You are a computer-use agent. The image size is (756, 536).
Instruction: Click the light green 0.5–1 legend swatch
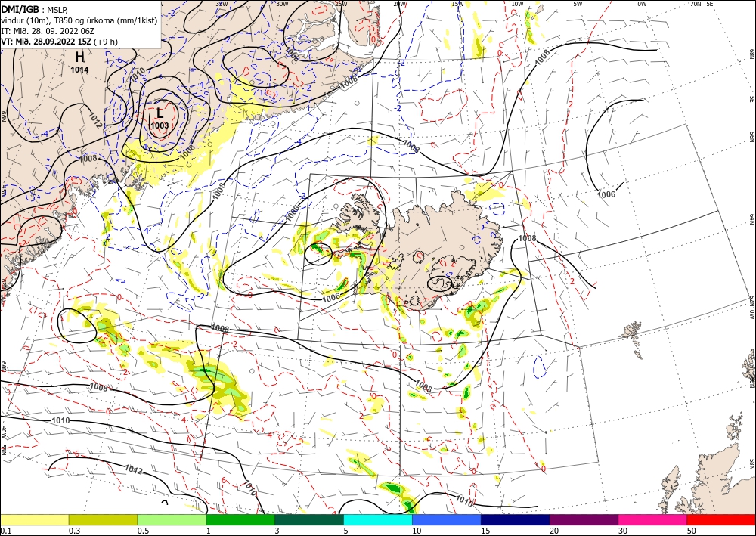point(172,519)
